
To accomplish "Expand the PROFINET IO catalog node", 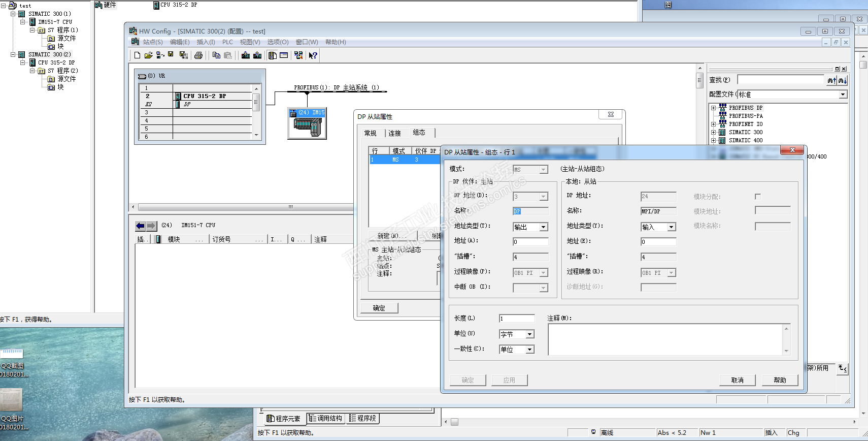I will pyautogui.click(x=714, y=124).
